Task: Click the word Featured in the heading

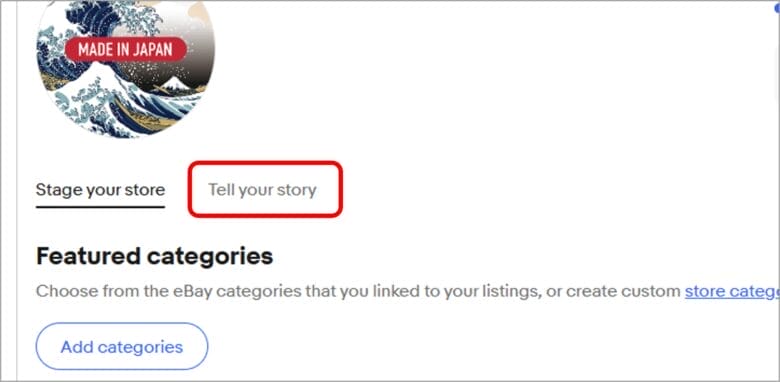Action: (x=88, y=256)
